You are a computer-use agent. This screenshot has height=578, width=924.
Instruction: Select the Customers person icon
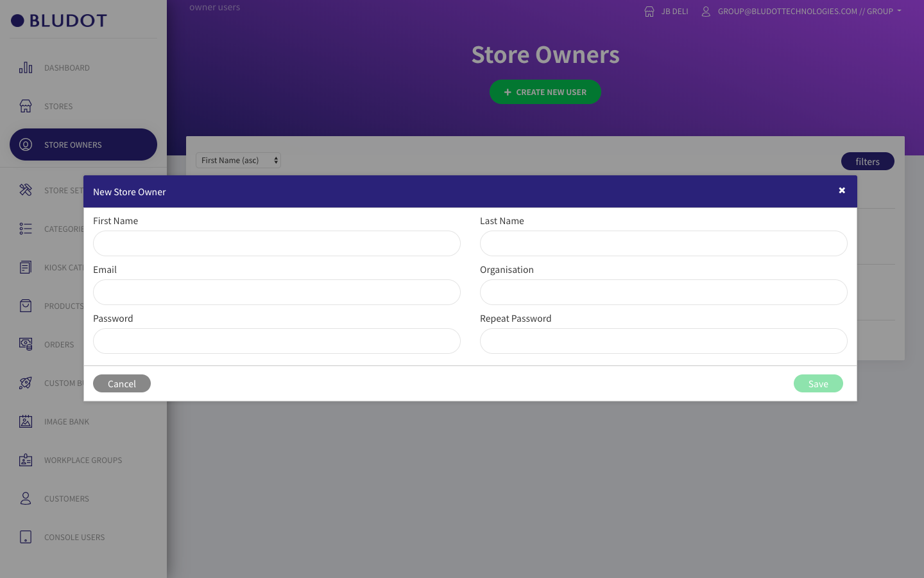pyautogui.click(x=26, y=498)
